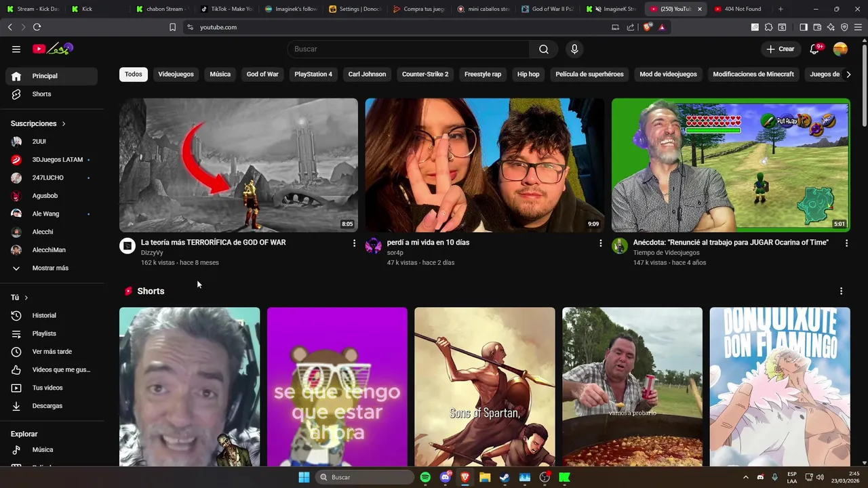Click the YouTube logo
Viewport: 868px width, 488px height.
click(x=53, y=49)
